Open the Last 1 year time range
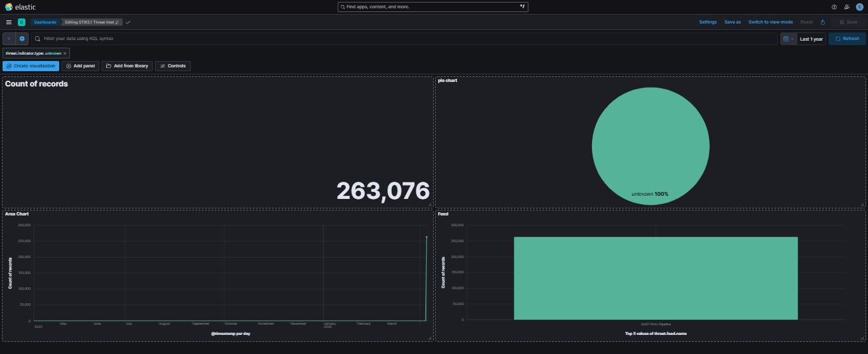The image size is (868, 354). 811,39
